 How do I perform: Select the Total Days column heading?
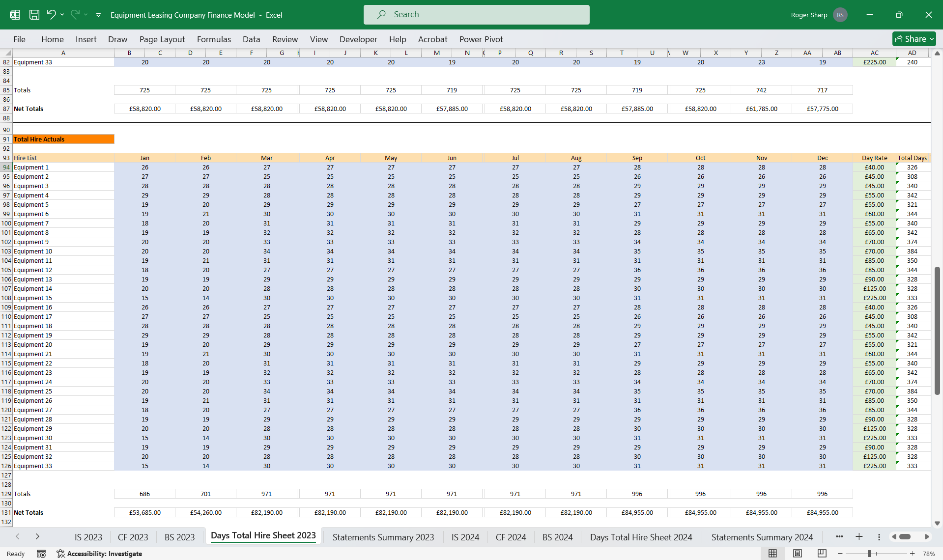tap(912, 158)
